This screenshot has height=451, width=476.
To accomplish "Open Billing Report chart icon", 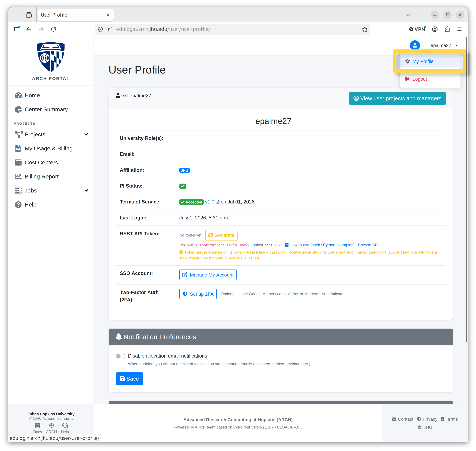I will (x=18, y=176).
